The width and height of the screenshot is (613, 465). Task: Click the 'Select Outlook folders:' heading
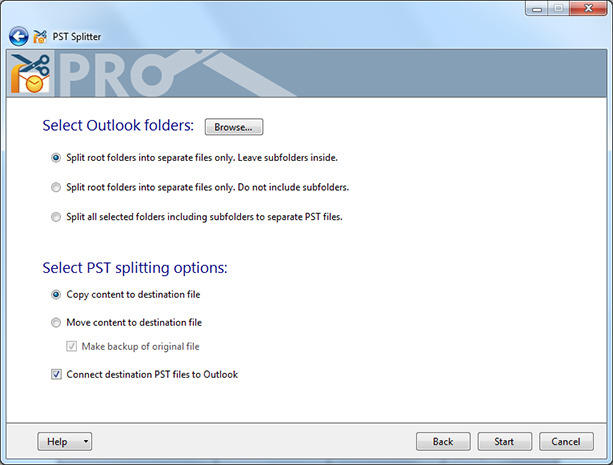tap(118, 126)
